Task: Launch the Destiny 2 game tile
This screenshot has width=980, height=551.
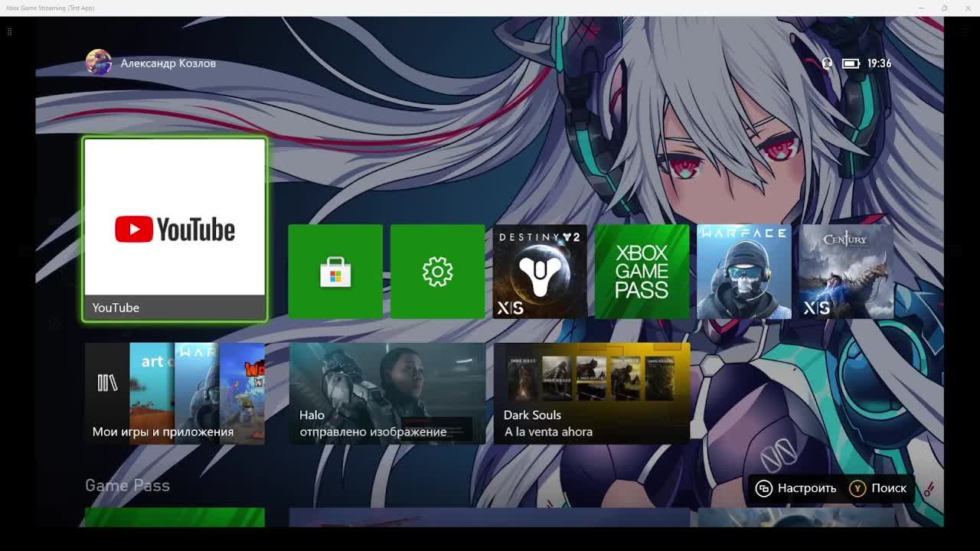Action: tap(540, 272)
